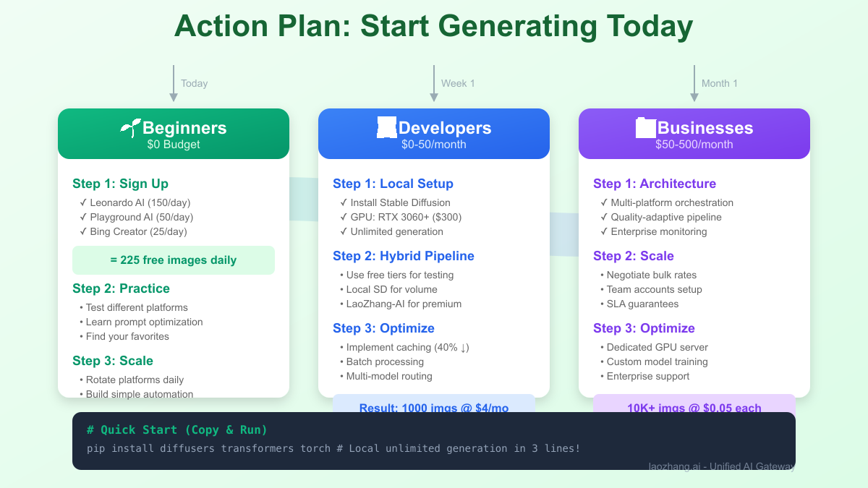Viewport: 868px width, 488px height.
Task: Click the checkmark beside Bing Creator (25/day)
Action: point(83,232)
